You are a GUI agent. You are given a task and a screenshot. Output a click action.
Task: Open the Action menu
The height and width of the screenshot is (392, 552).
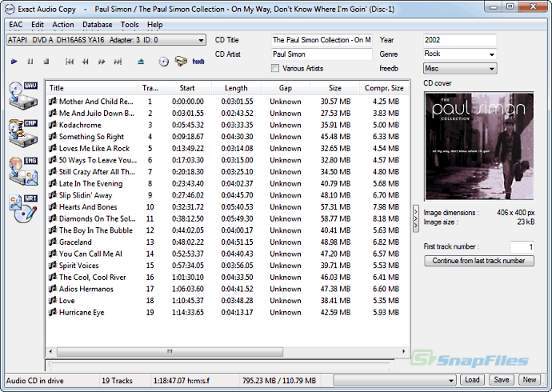click(x=63, y=25)
